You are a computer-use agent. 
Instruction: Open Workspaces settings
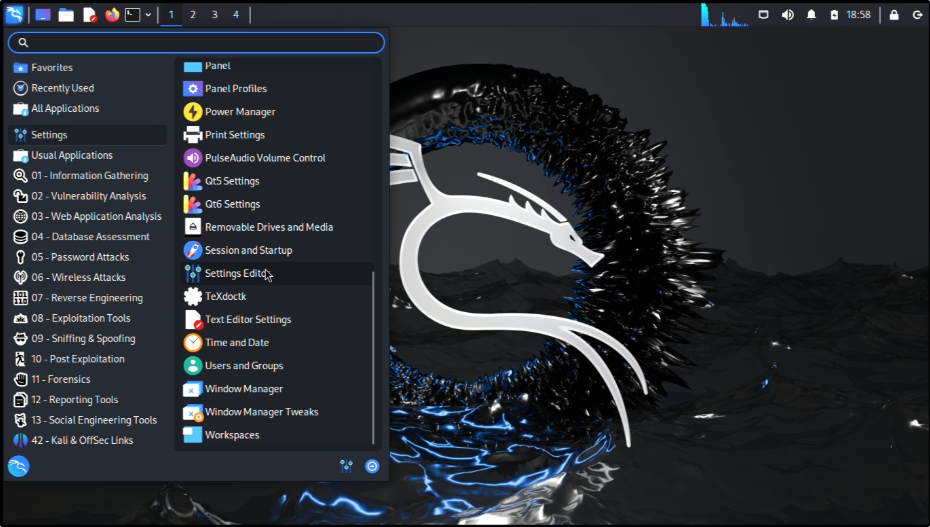pyautogui.click(x=277, y=435)
